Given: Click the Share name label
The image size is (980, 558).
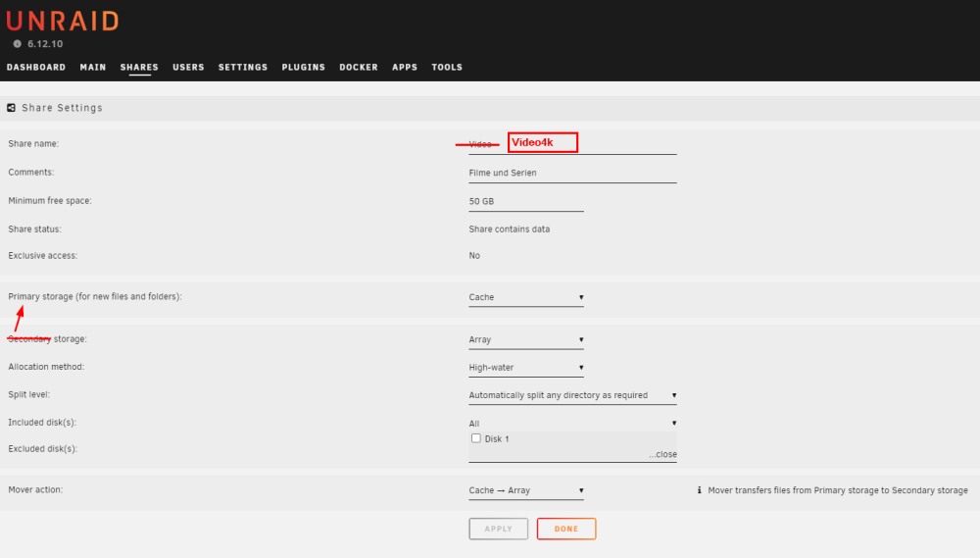Looking at the screenshot, I should point(33,144).
